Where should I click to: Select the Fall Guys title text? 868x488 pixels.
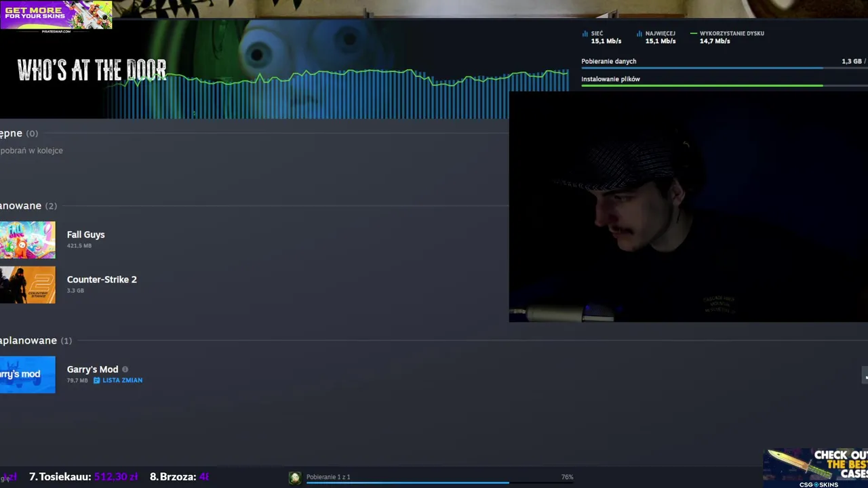(x=85, y=235)
